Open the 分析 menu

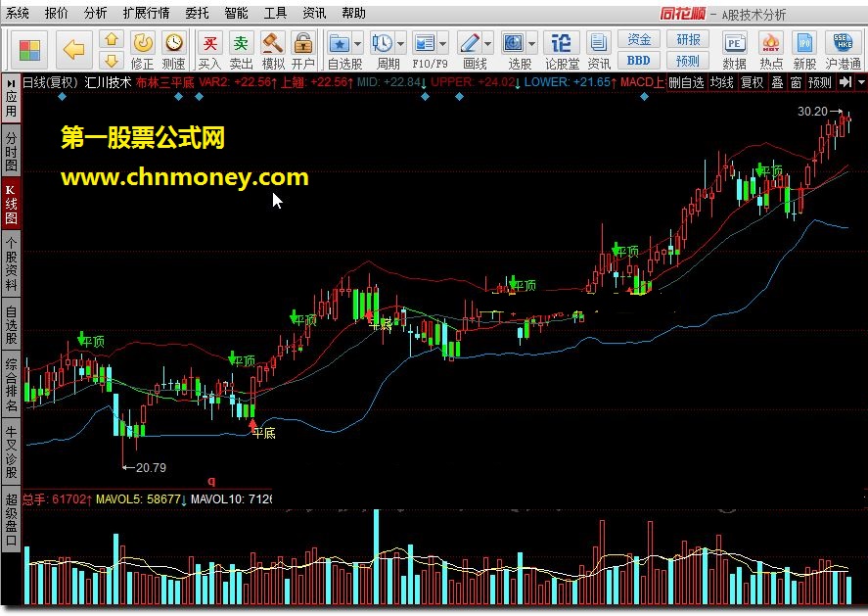pyautogui.click(x=95, y=12)
